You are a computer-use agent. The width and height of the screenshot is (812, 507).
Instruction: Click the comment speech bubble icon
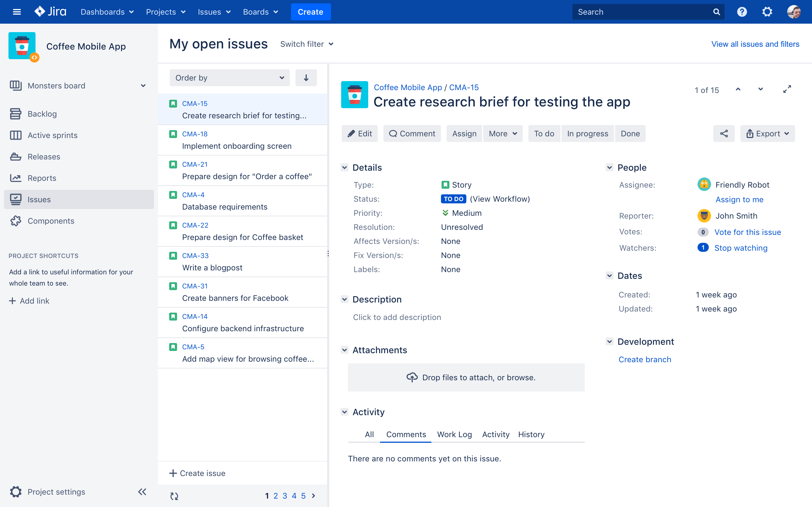pyautogui.click(x=393, y=133)
